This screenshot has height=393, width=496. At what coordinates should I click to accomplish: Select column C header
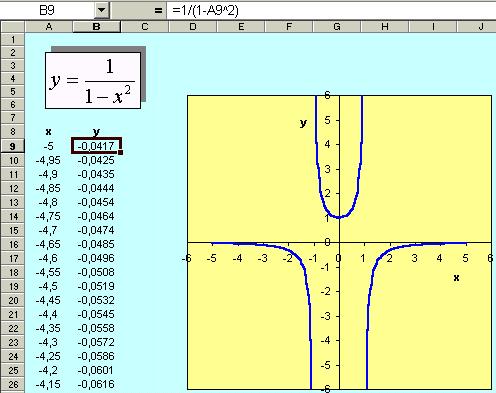(145, 27)
